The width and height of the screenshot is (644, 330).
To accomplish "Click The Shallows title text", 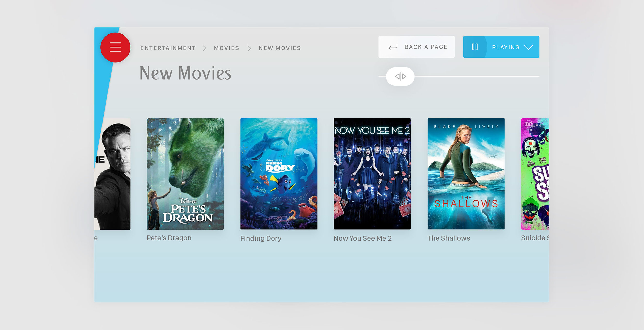I will tap(448, 238).
